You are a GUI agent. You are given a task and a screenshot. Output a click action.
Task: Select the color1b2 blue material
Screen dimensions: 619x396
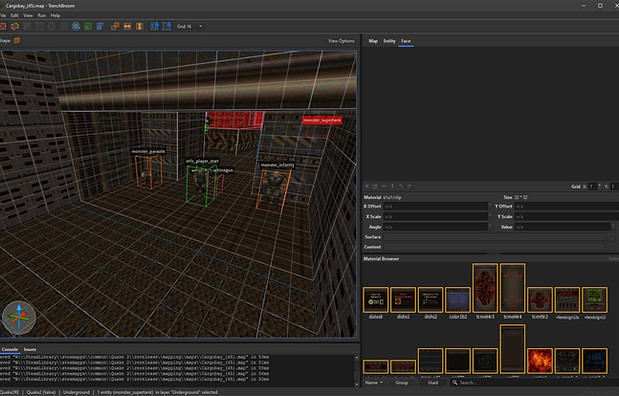coord(458,300)
